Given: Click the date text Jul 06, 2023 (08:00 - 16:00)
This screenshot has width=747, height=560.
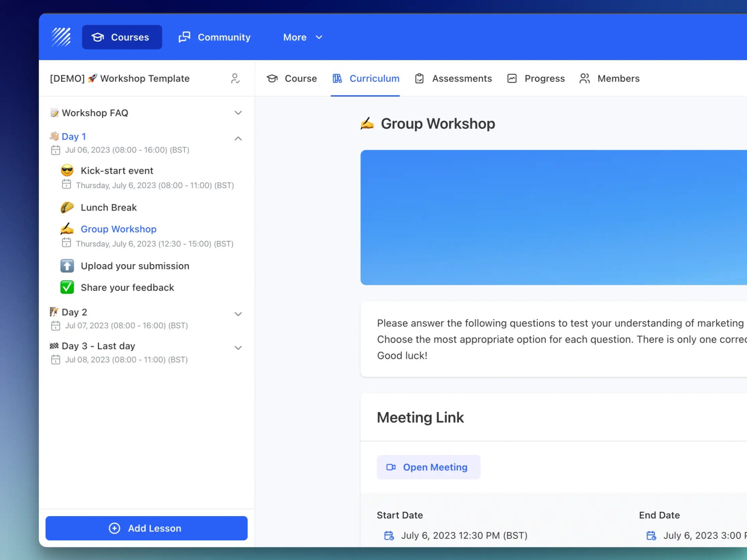Looking at the screenshot, I should [127, 150].
